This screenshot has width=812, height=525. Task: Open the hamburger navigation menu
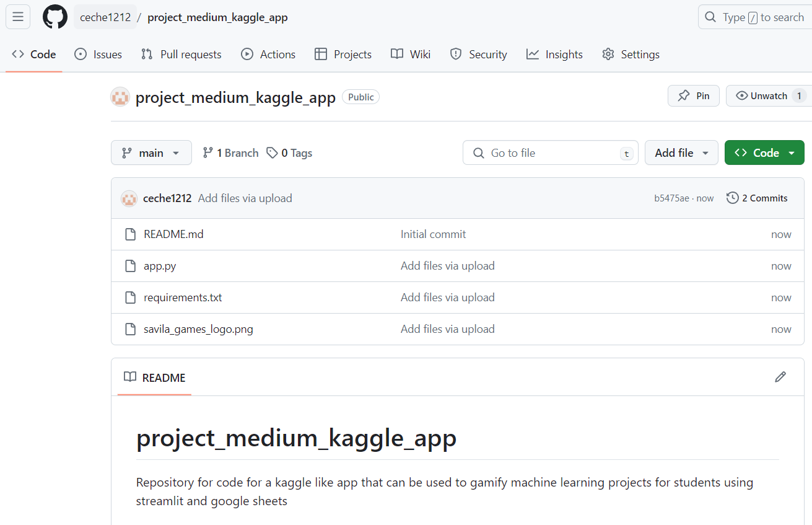[18, 17]
